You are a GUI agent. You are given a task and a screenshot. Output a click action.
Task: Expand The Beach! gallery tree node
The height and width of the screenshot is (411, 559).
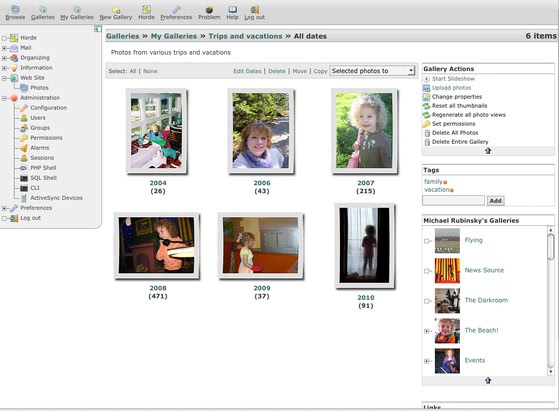tap(426, 331)
